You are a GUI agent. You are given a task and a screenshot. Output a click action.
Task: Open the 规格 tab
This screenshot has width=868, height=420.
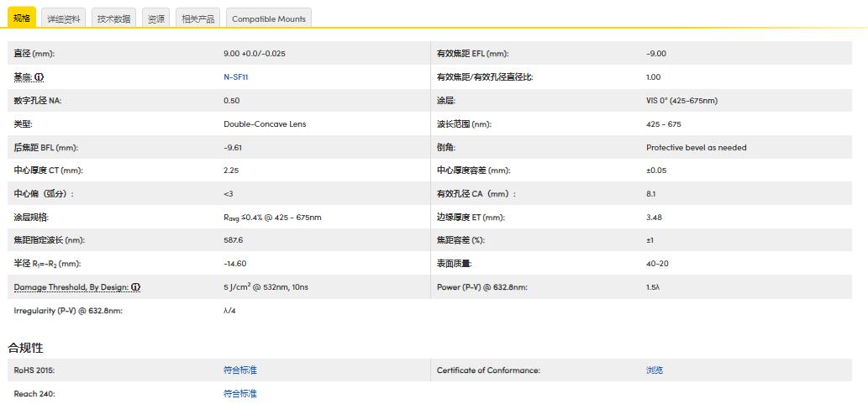click(x=22, y=18)
